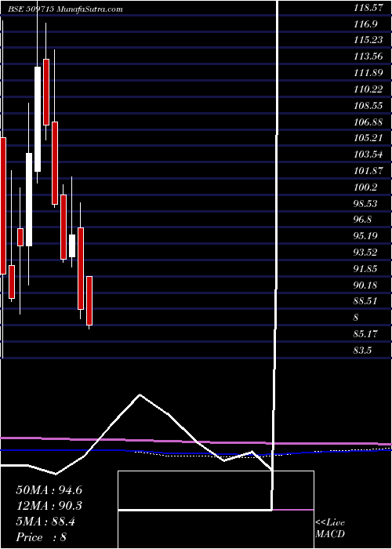Select the 98.53 price axis label
392x549 pixels.
pyautogui.click(x=365, y=203)
